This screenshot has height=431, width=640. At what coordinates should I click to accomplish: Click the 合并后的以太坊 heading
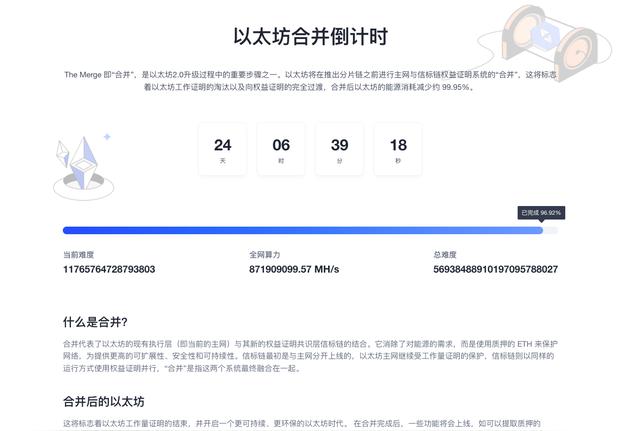[104, 402]
